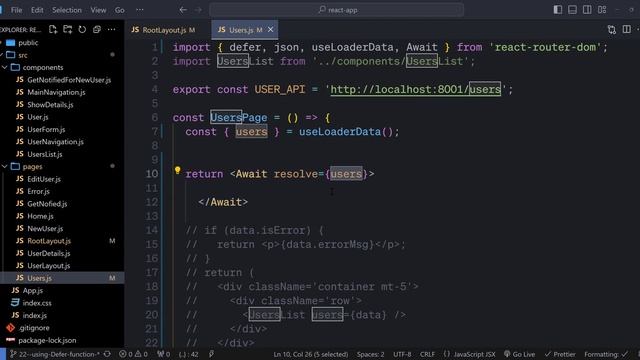Open the View menu
This screenshot has width=640, height=360.
point(98,10)
